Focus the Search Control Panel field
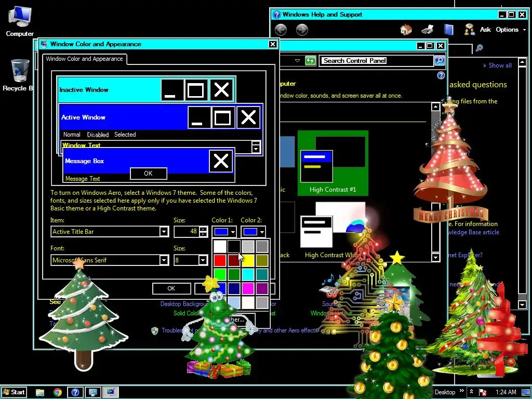The width and height of the screenshot is (532, 399). (377, 61)
